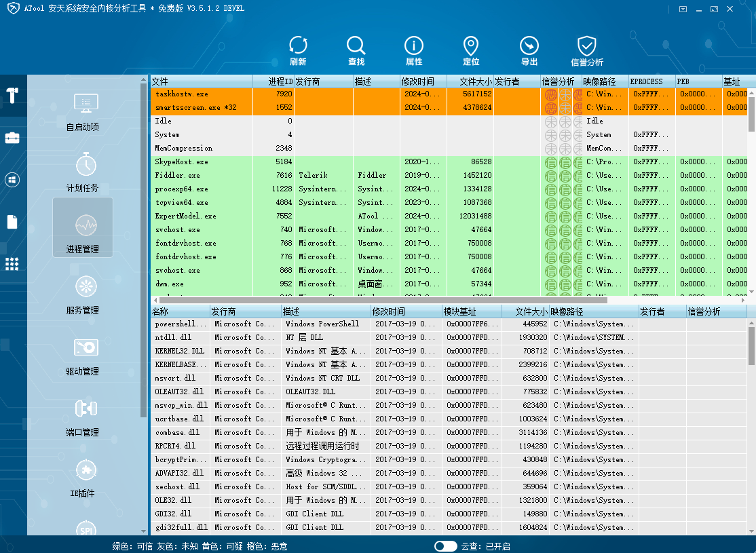Select the Idle process row
Viewport: 756px width, 553px height.
click(x=449, y=121)
